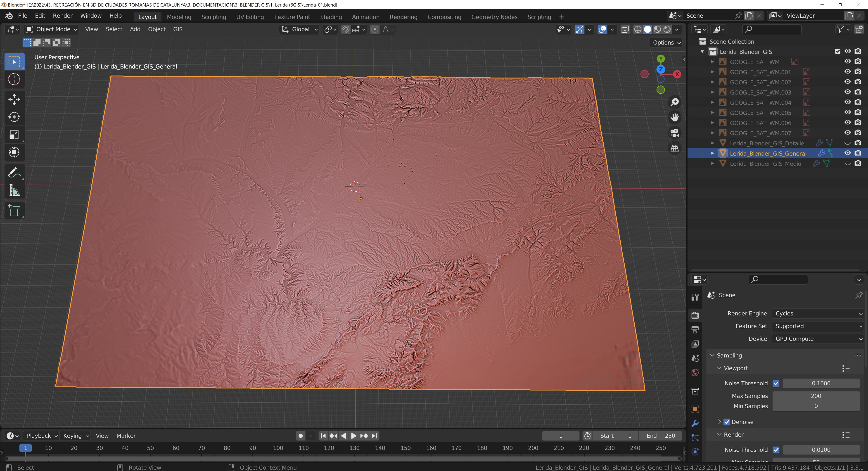Open the Object Mode dropdown
868x471 pixels.
[52, 29]
